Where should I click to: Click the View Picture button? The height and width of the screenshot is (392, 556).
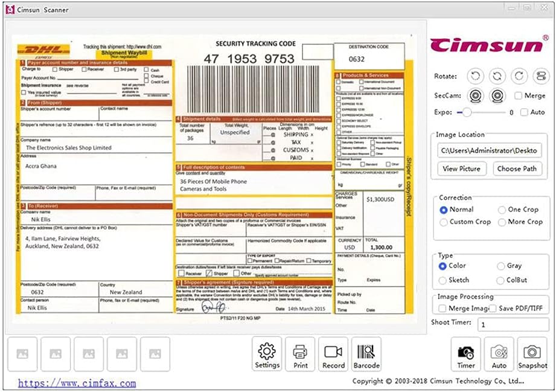[462, 169]
